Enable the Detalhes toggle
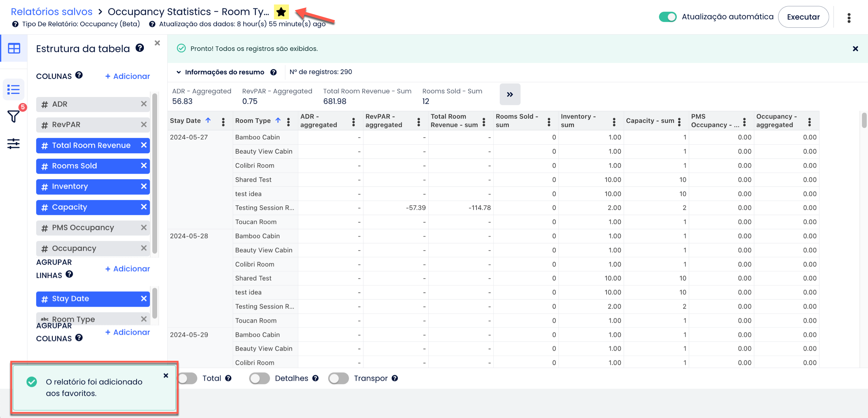 tap(259, 378)
